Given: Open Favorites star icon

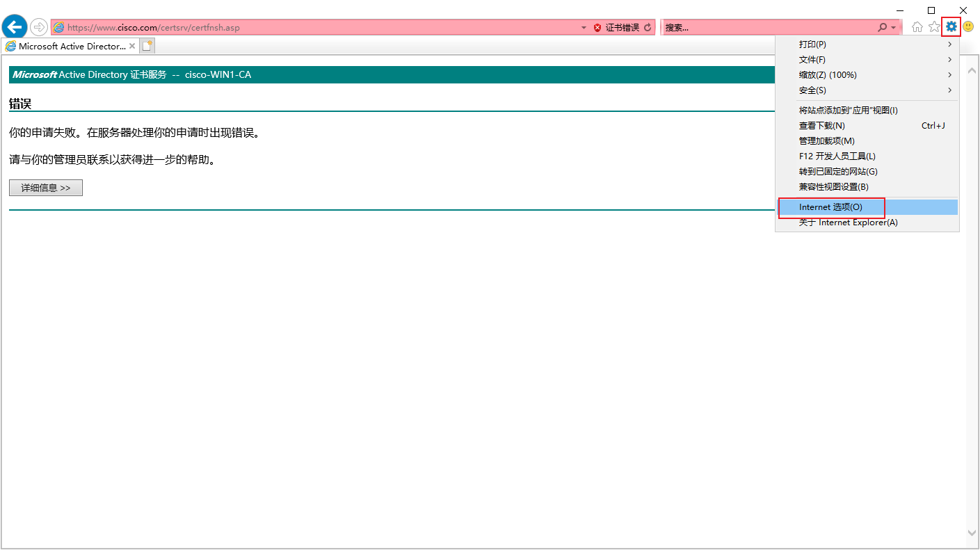Looking at the screenshot, I should pyautogui.click(x=934, y=27).
